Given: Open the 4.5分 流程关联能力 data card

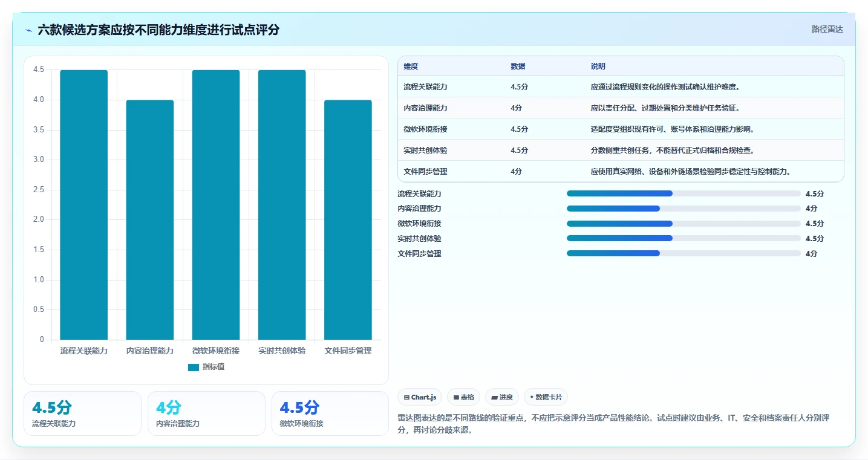Looking at the screenshot, I should [x=82, y=413].
